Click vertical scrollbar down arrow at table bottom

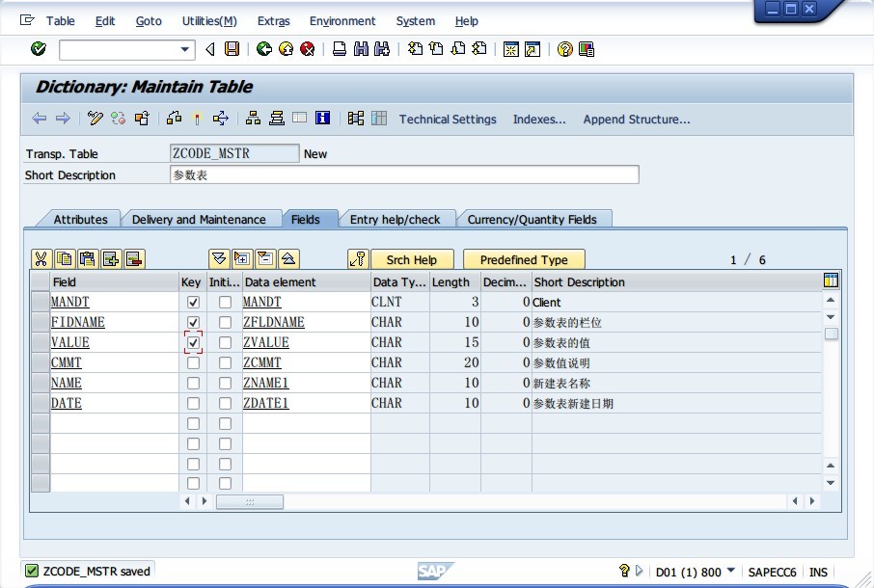831,483
